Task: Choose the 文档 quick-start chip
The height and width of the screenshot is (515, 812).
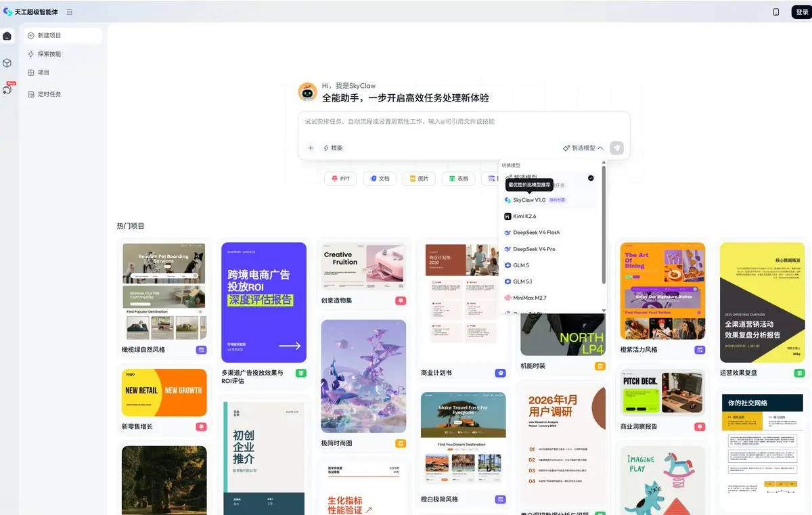Action: (x=380, y=179)
